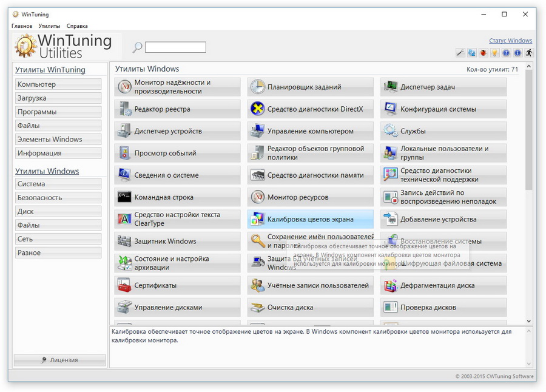546x392 pixels.
Task: Open Средство диагностики технической поддержки
Action: (443, 175)
